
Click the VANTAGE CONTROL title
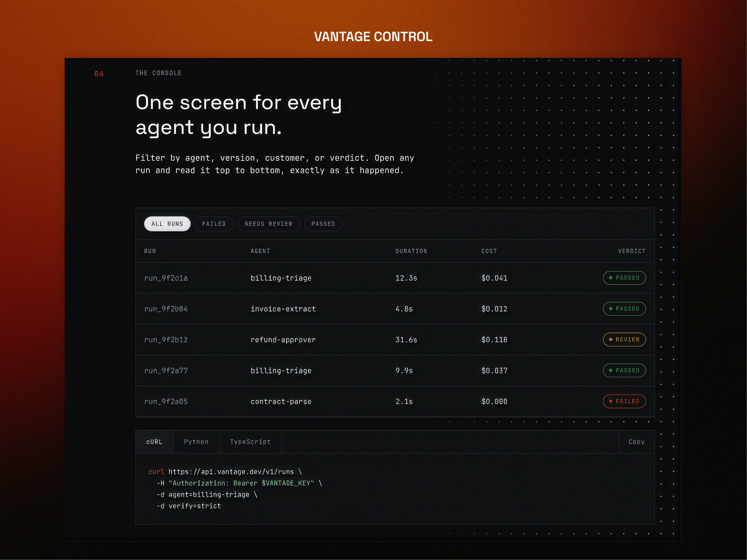373,36
